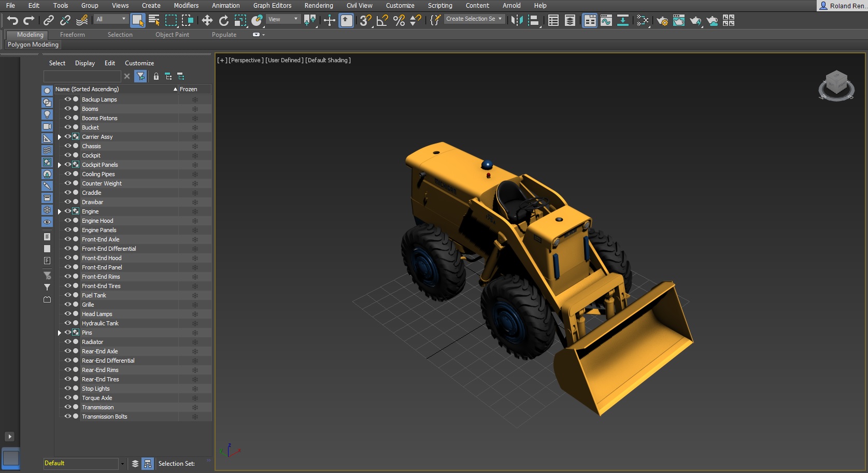Viewport: 868px width, 473px height.
Task: Toggle the Angle Snap icon
Action: (x=382, y=20)
